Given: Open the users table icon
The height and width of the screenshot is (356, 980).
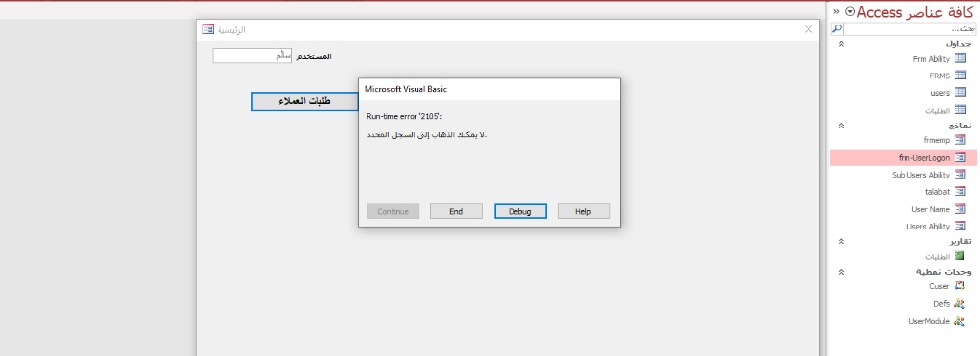Looking at the screenshot, I should coord(960,92).
